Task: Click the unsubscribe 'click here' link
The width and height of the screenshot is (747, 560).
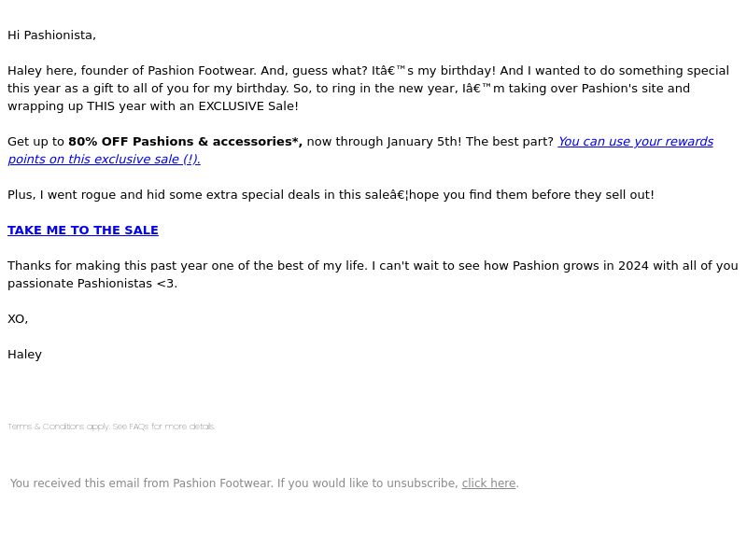Action: pyautogui.click(x=488, y=483)
